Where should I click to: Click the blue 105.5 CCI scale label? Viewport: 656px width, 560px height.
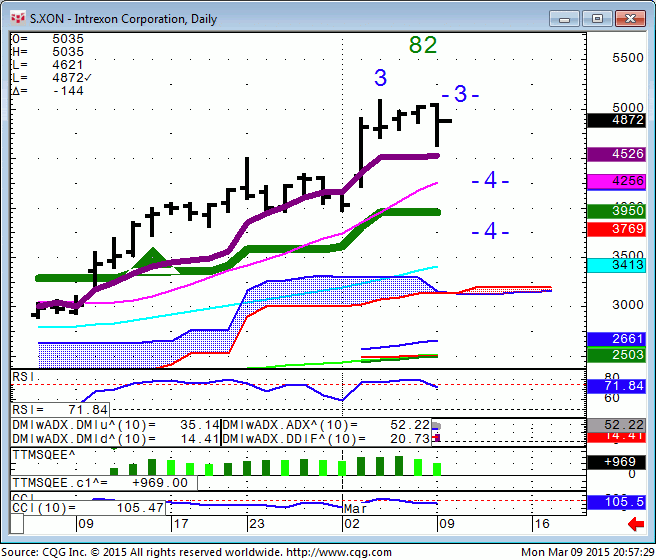616,502
